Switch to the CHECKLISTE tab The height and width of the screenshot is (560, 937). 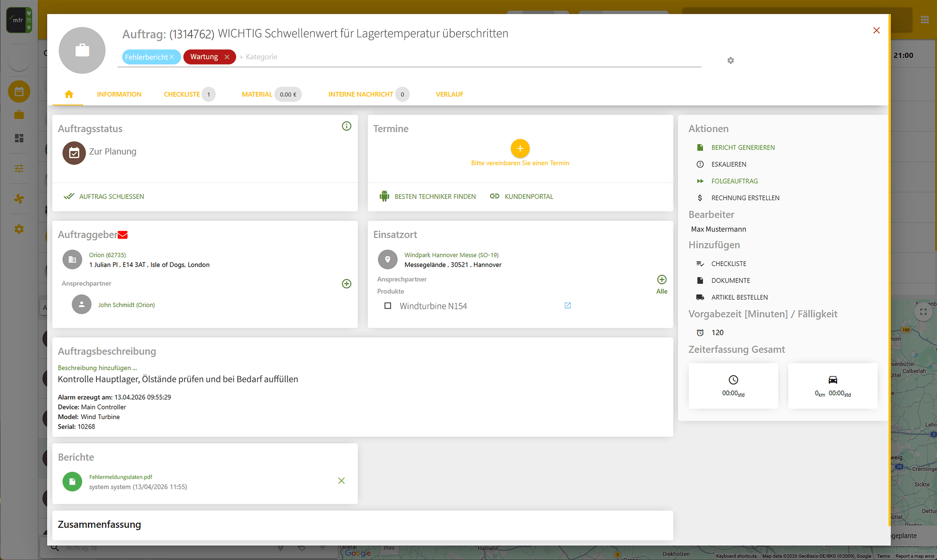(x=190, y=94)
